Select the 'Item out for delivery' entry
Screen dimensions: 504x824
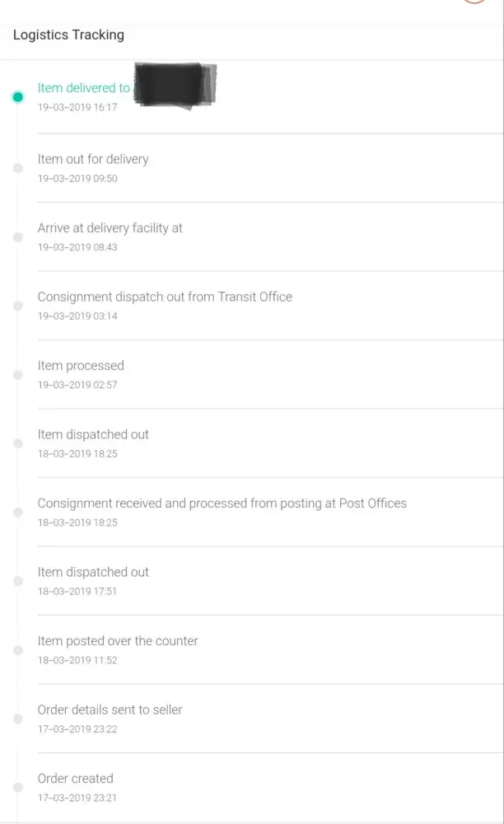coord(93,159)
